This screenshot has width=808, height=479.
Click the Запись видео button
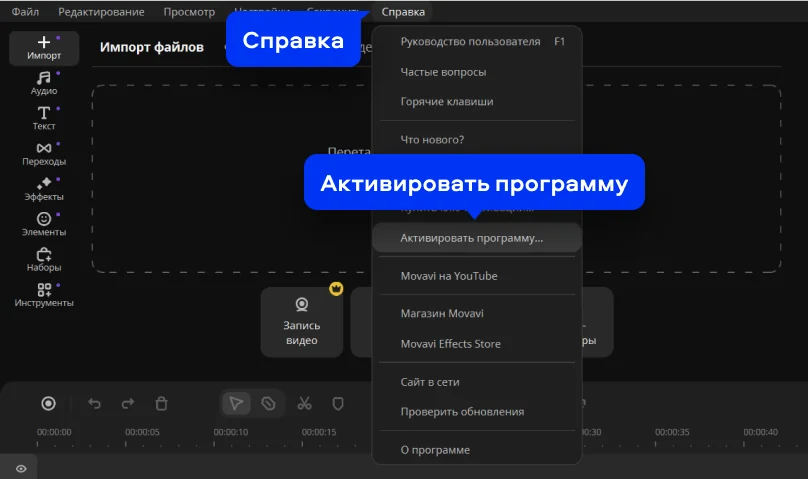[x=301, y=322]
